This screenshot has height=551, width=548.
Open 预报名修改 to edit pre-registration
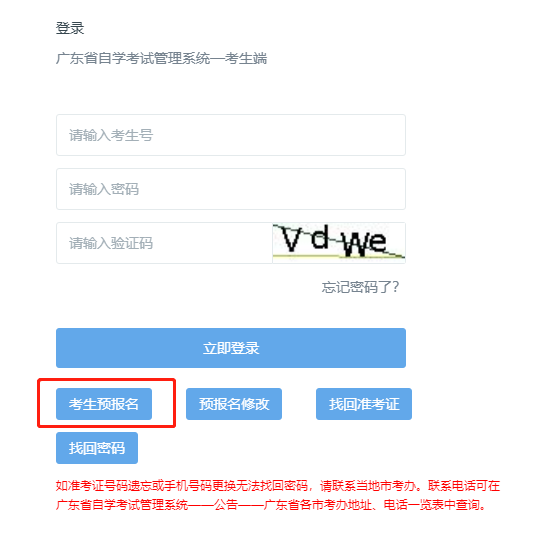tap(234, 404)
